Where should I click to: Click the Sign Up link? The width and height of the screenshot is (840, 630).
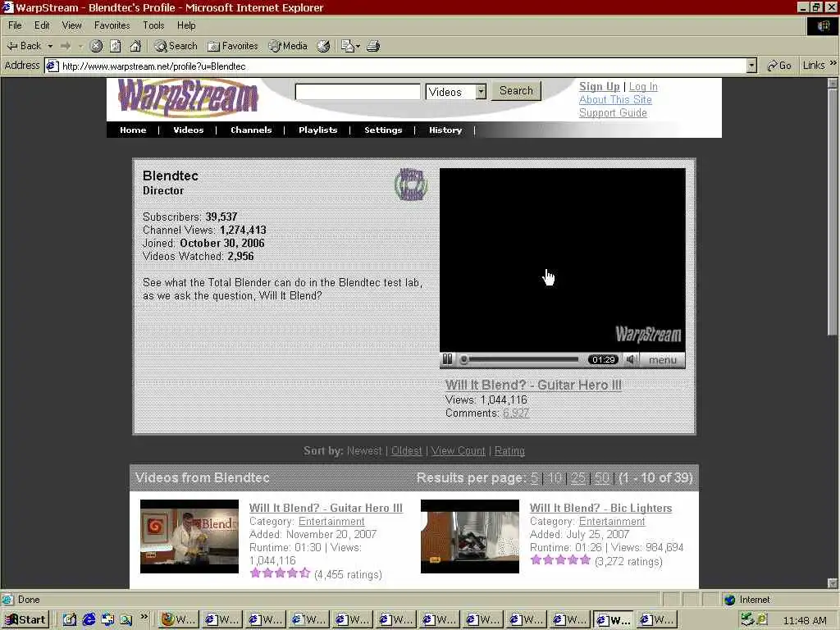tap(599, 86)
